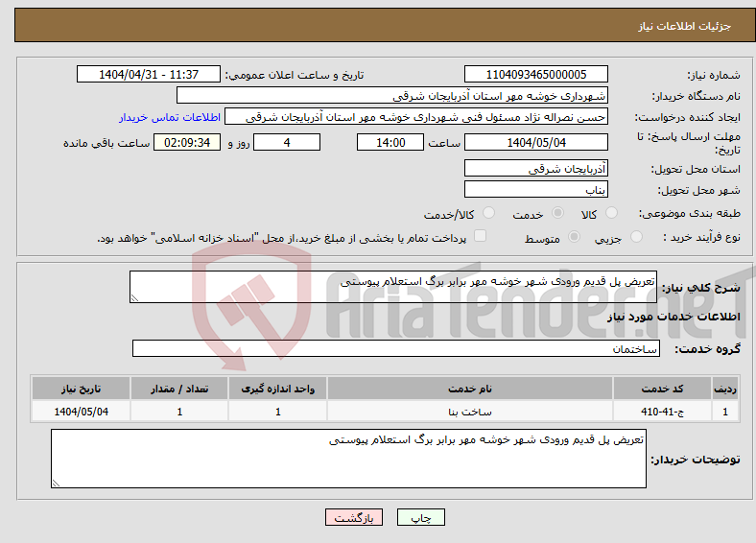Toggle the اسناد خزانه اسلامی payment checkbox
This screenshot has width=756, height=543.
[480, 236]
